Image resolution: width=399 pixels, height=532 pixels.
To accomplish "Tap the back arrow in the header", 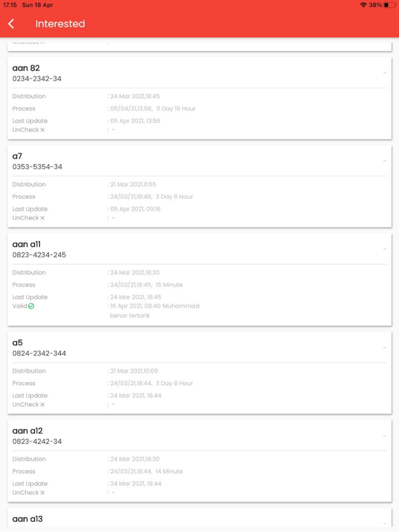I will click(11, 23).
